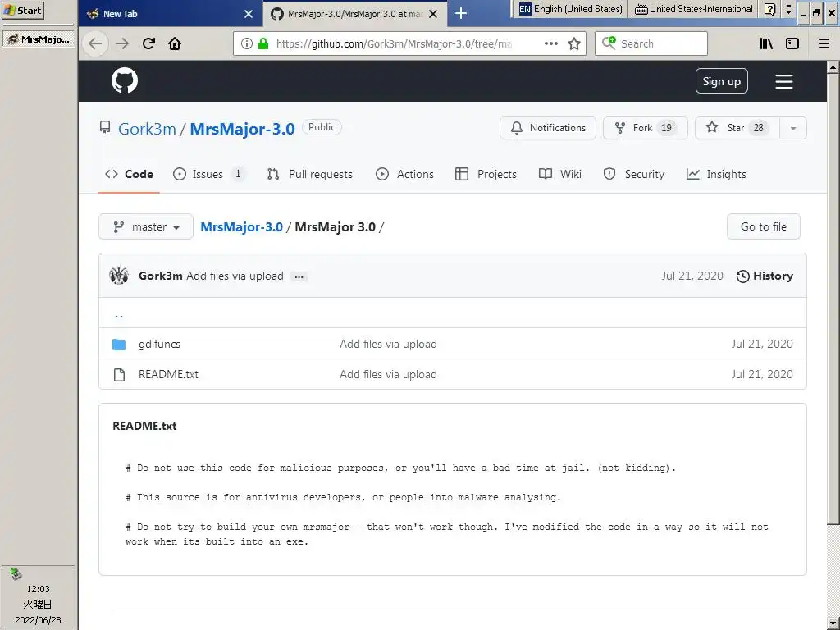Viewport: 840px width, 630px height.
Task: Switch to the Code tab
Action: pyautogui.click(x=129, y=174)
